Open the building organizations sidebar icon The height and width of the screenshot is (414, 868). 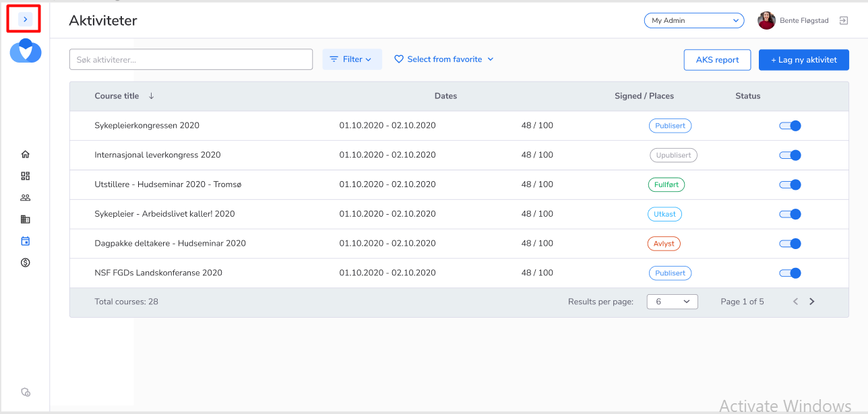(26, 219)
